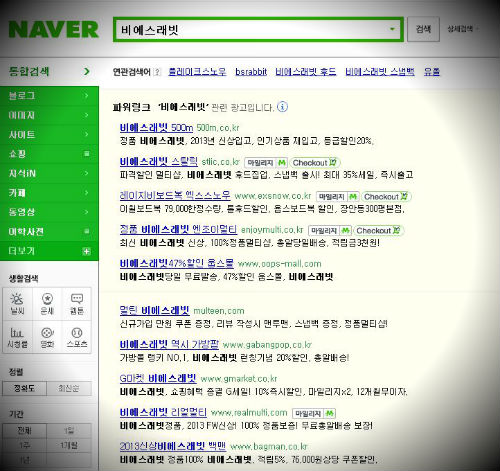Open the 파워링크 ad info icon
This screenshot has height=471, width=500.
tap(282, 107)
